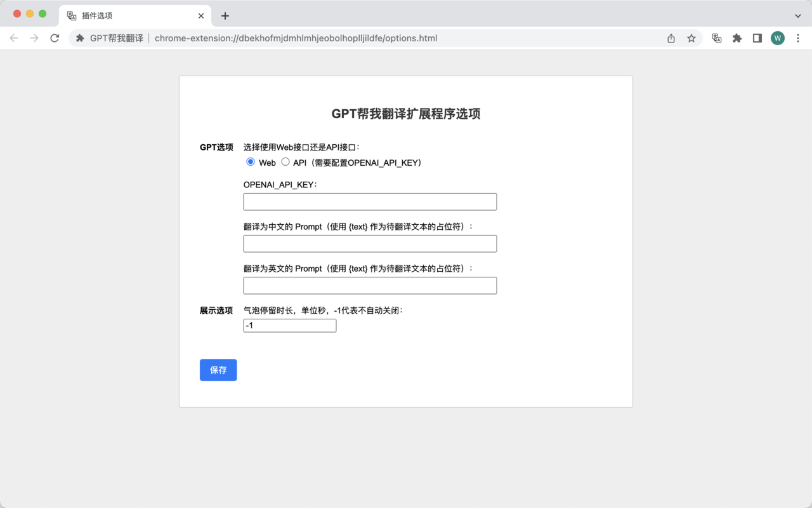Click the extension puzzle icon in the address bar
Screen dimensions: 812x508
tap(80, 38)
